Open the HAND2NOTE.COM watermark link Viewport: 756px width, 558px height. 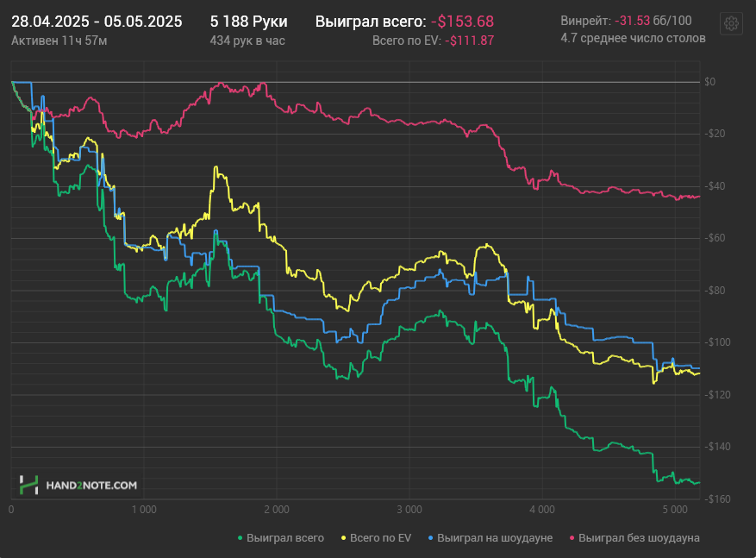coord(91,486)
